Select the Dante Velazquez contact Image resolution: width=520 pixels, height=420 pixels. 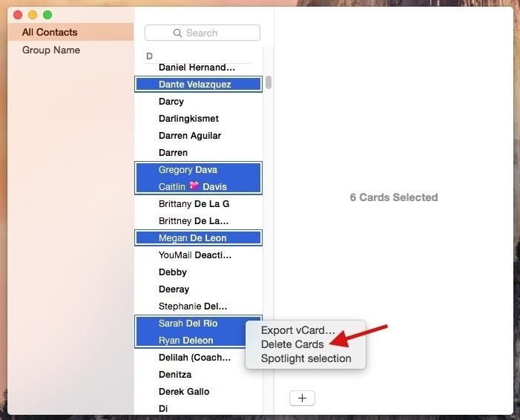pos(195,84)
